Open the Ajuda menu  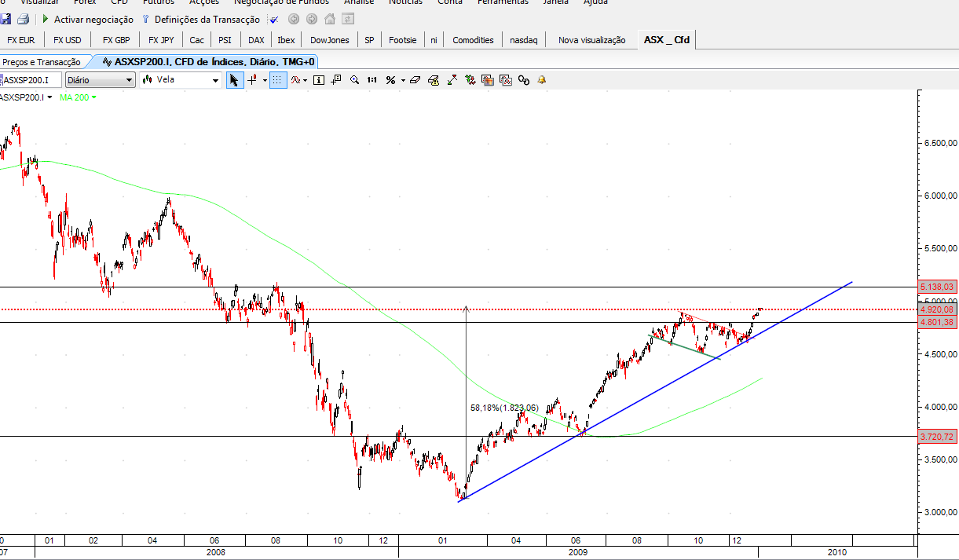pos(595,2)
